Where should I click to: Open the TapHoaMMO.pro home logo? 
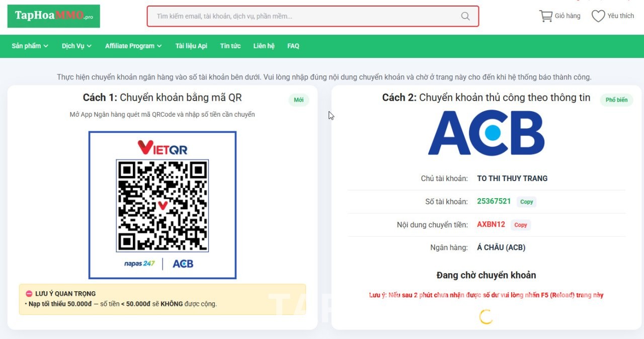(x=53, y=16)
